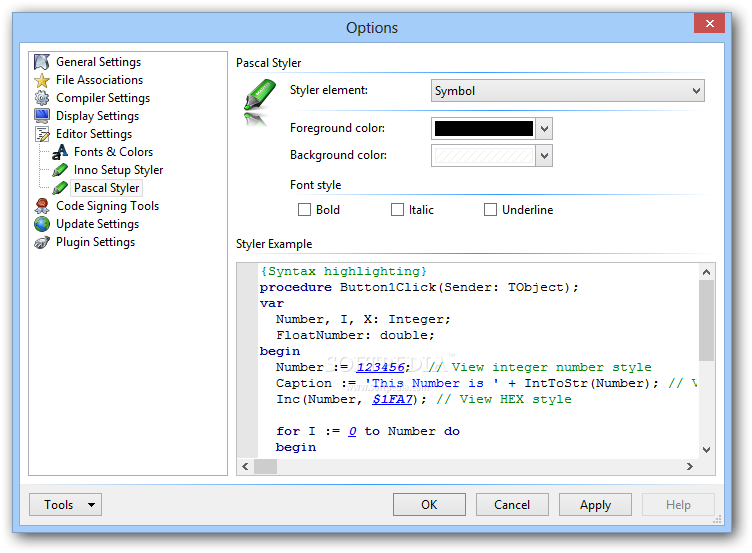Open the Tools dropdown button

coord(65,505)
